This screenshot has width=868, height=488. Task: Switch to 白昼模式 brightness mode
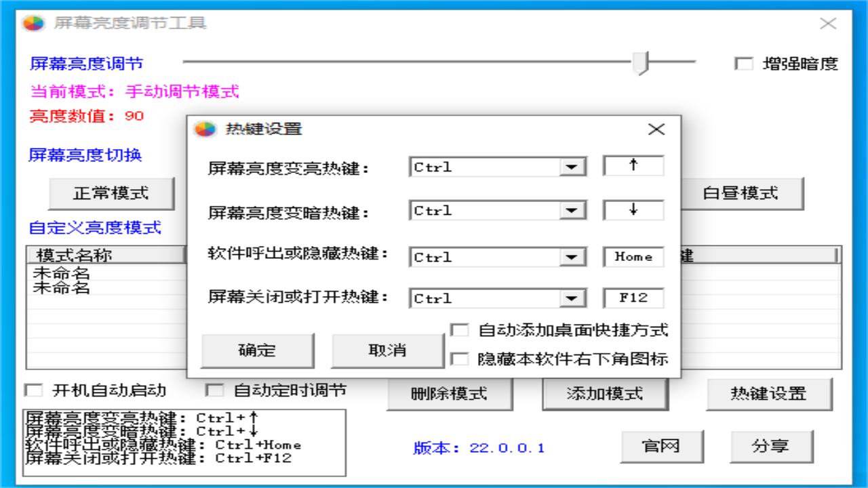tap(743, 192)
